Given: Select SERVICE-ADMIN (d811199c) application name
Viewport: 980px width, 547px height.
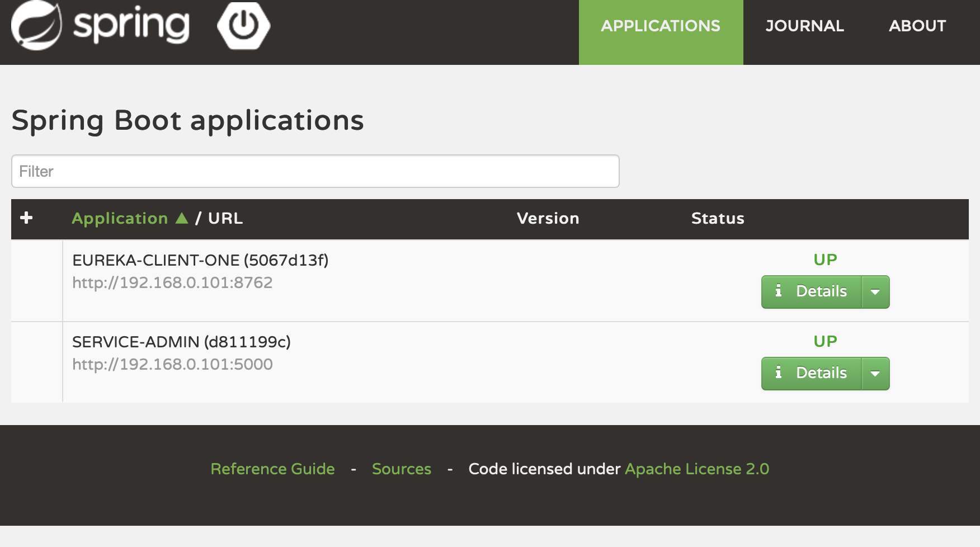Looking at the screenshot, I should point(181,342).
